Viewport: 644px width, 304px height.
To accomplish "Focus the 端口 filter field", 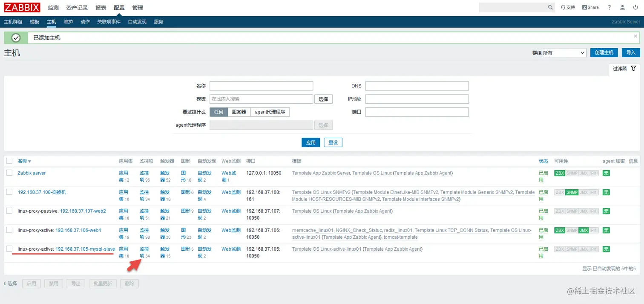I will (x=417, y=112).
